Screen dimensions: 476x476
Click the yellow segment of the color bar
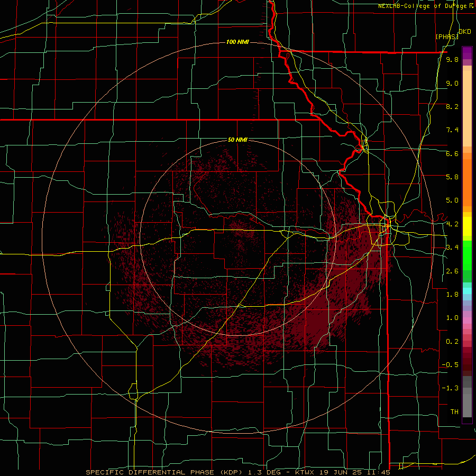pos(467,226)
